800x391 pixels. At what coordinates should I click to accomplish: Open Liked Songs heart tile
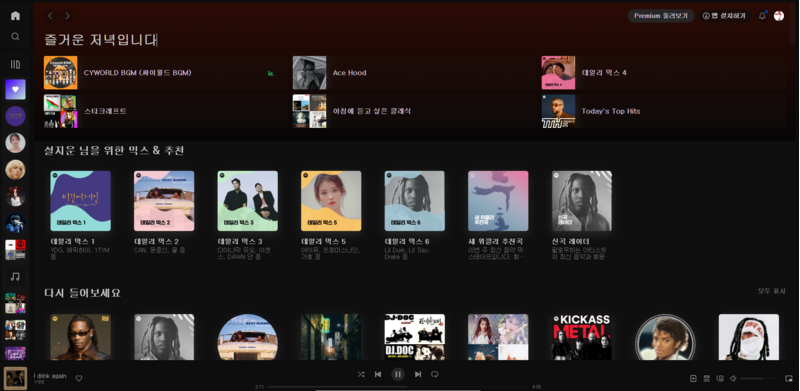pos(15,89)
